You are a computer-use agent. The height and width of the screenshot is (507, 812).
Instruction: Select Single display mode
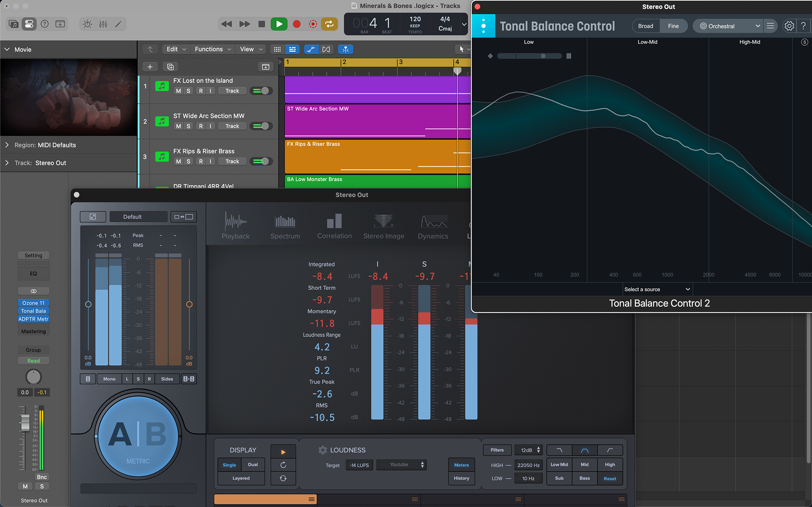229,465
